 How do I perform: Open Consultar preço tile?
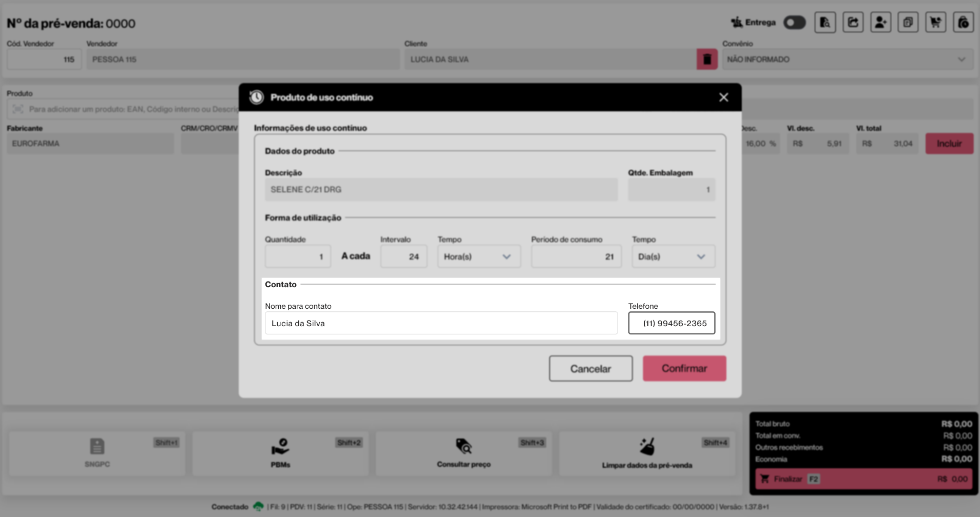pos(464,453)
